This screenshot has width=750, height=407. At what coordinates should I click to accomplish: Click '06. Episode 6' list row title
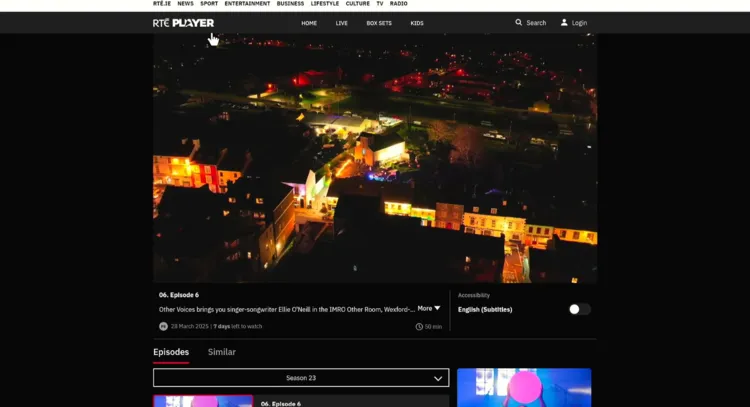[281, 404]
